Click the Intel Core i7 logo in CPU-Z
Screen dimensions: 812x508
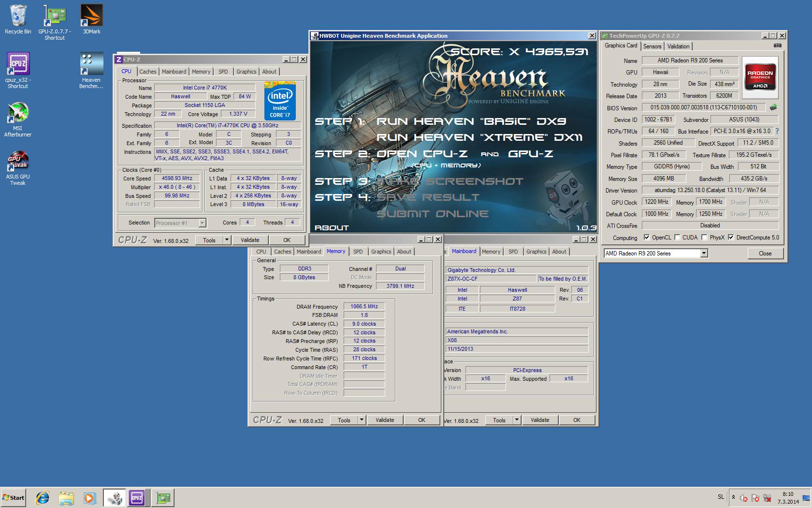click(x=280, y=101)
